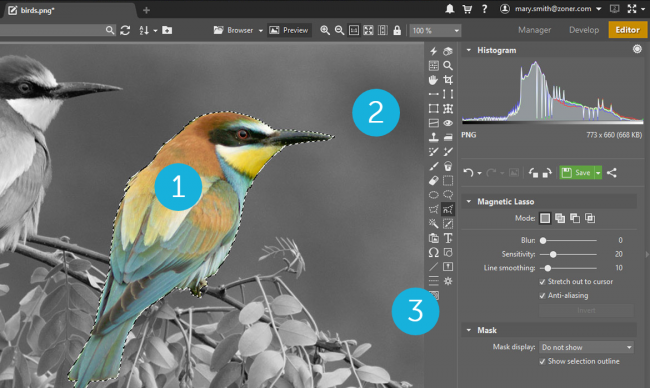Disable the Anti-aliasing checkbox
Image resolution: width=650 pixels, height=388 pixels.
[542, 296]
